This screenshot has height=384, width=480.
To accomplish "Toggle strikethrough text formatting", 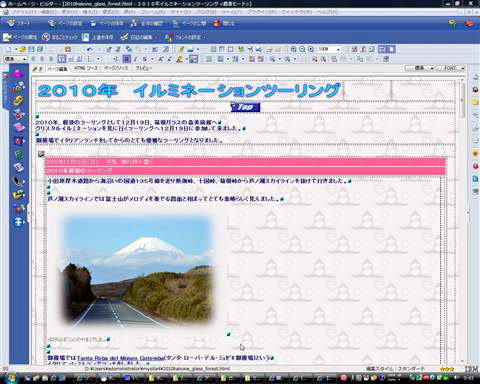I will [x=145, y=59].
